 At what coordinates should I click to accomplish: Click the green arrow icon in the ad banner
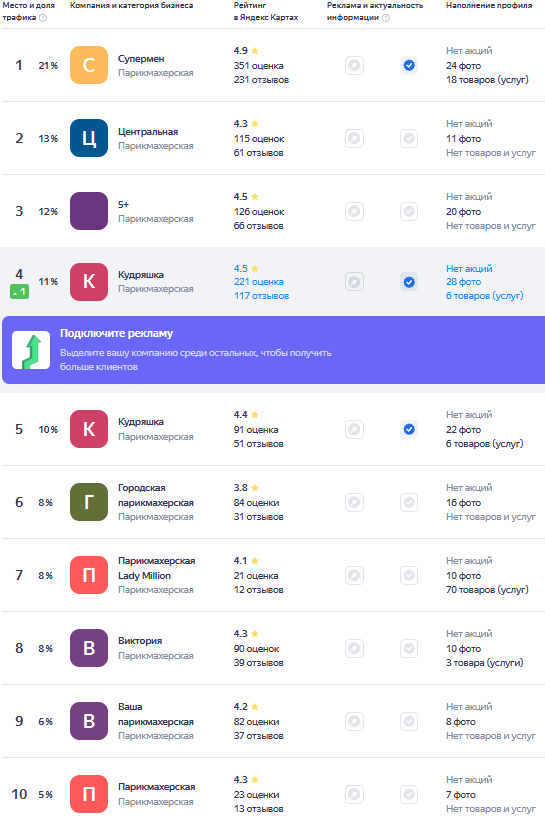tap(31, 350)
